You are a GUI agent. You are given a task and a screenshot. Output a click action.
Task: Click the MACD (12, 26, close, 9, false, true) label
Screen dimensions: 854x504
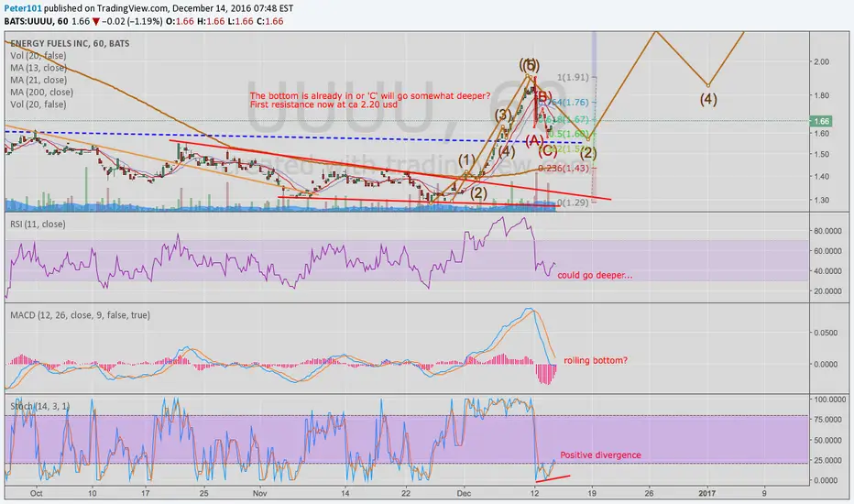[x=80, y=315]
